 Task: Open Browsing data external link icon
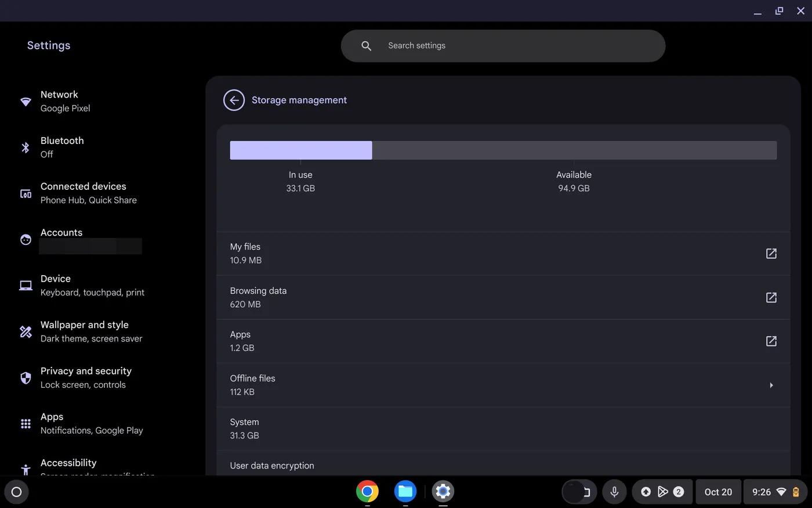(771, 297)
